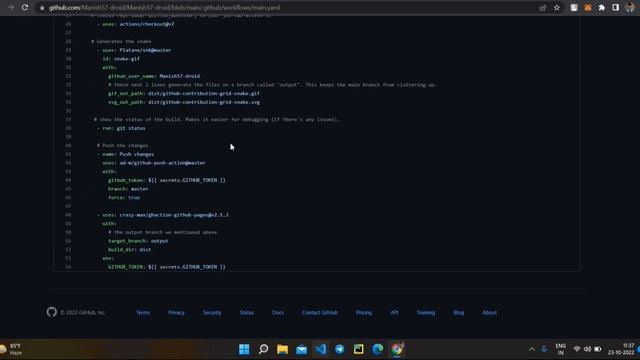Click the microphone tray icon
This screenshot has width=640, height=360.
pyautogui.click(x=544, y=349)
